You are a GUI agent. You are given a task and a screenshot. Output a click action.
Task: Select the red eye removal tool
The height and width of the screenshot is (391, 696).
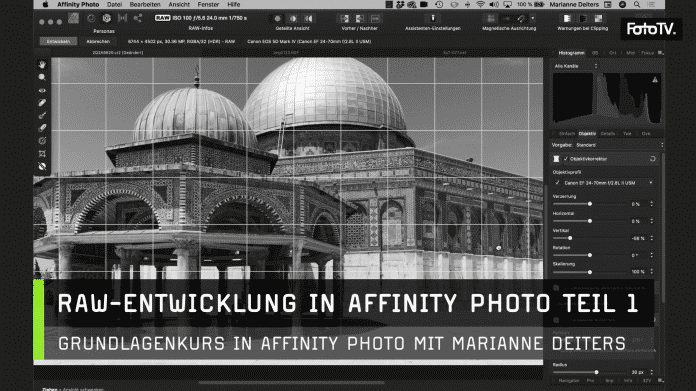pos(42,90)
